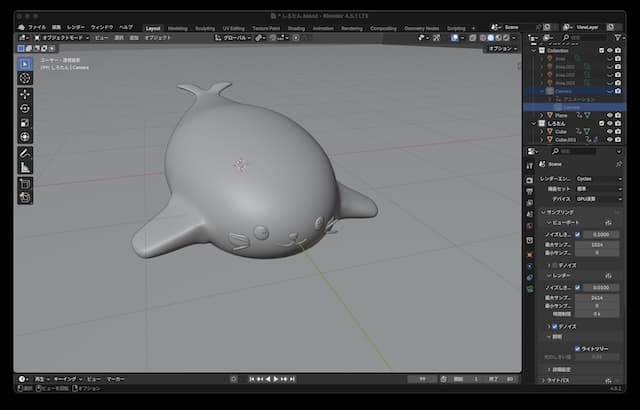Switch to the Modeling workspace tab
The width and height of the screenshot is (640, 410).
tap(178, 28)
